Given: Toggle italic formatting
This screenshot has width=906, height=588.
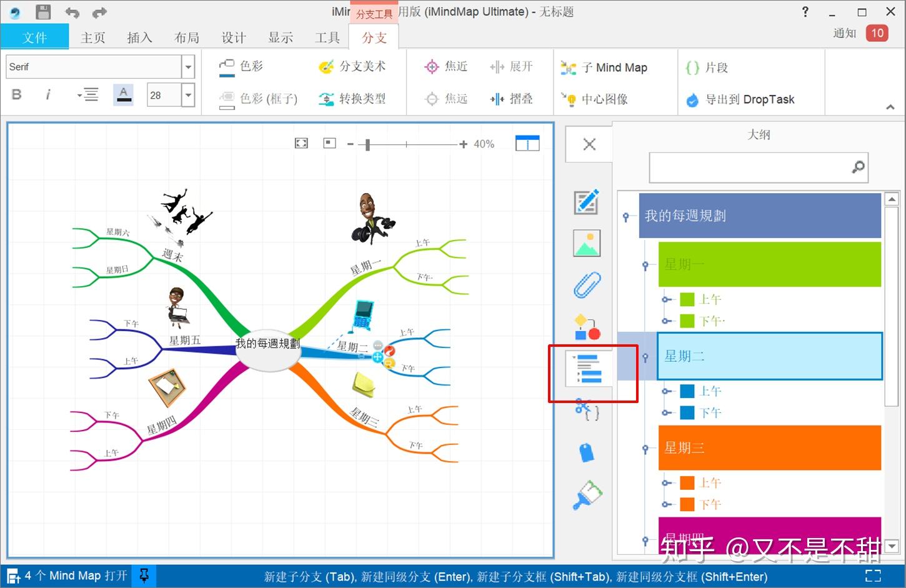Looking at the screenshot, I should tap(48, 94).
